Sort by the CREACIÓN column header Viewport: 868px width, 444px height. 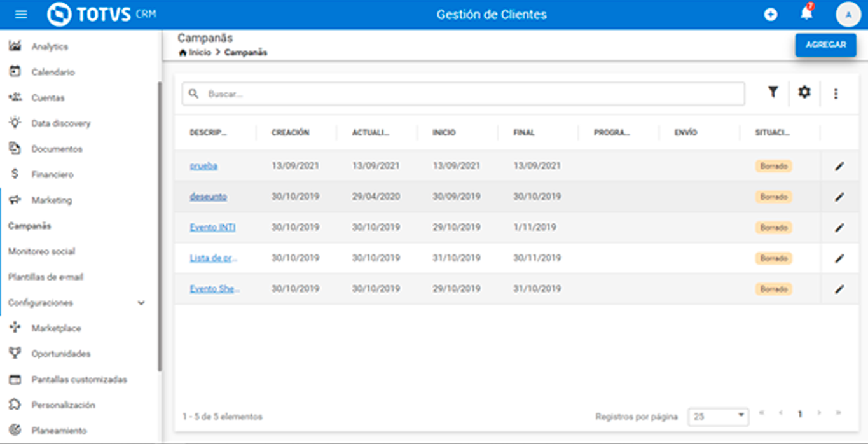coord(290,133)
